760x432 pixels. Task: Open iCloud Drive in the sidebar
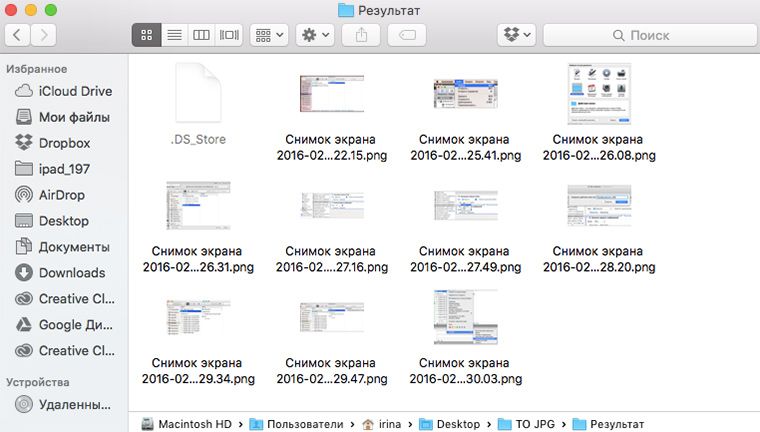click(75, 91)
